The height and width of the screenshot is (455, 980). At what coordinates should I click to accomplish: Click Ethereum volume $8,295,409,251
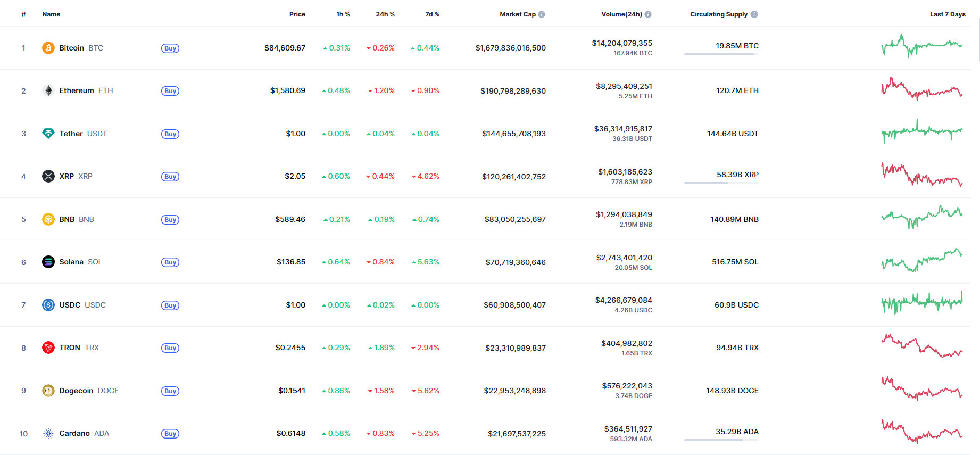click(624, 86)
